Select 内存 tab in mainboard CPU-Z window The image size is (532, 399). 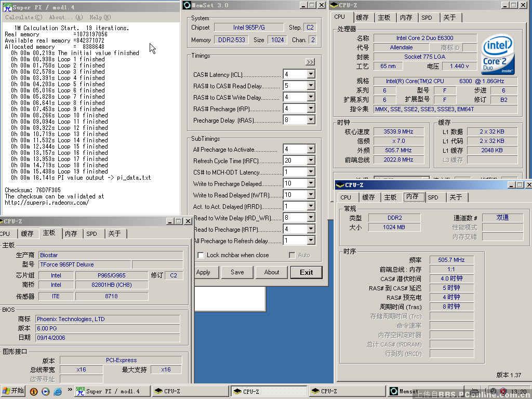click(71, 233)
